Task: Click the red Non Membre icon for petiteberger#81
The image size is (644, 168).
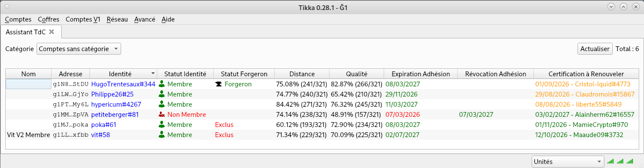Action: (162, 114)
